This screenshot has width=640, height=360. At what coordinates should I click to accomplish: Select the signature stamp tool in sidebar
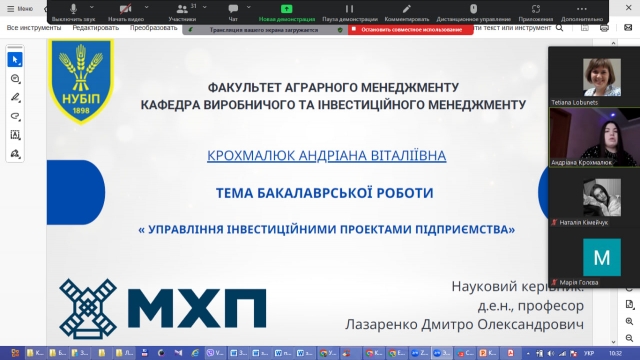click(x=15, y=153)
